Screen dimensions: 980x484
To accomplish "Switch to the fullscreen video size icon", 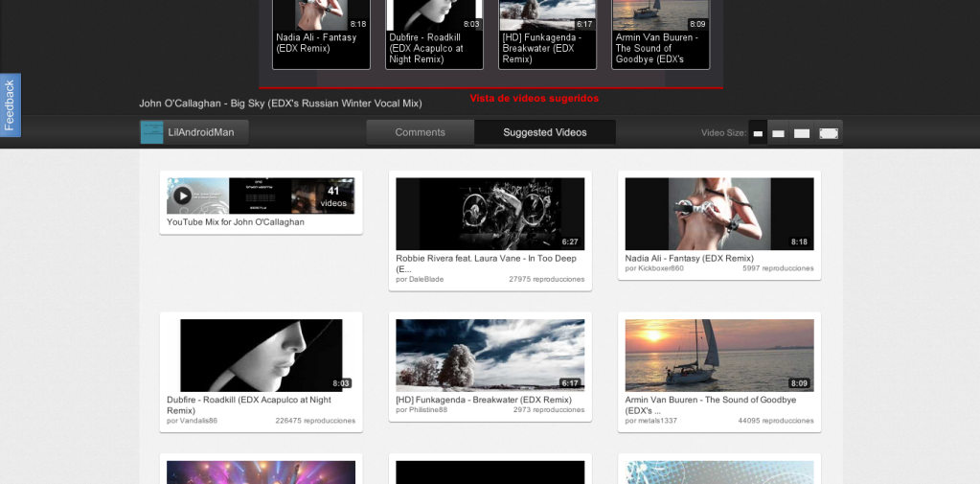I will pos(829,133).
